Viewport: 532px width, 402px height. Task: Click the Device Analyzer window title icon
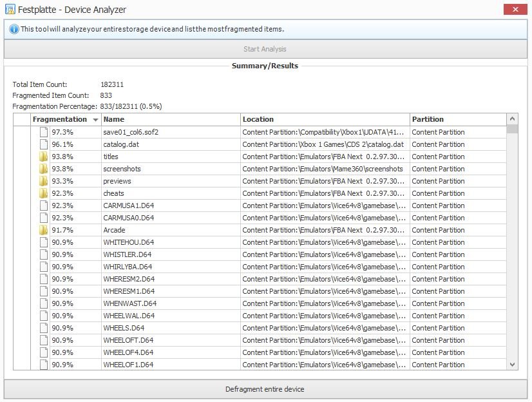10,9
